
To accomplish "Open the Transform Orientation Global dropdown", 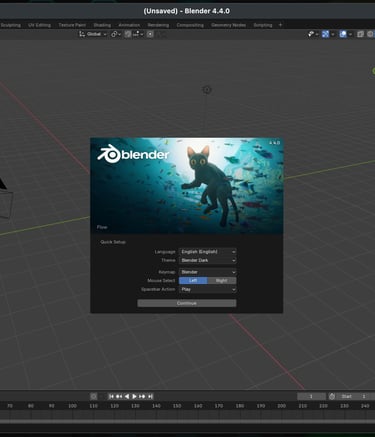I will 93,34.
